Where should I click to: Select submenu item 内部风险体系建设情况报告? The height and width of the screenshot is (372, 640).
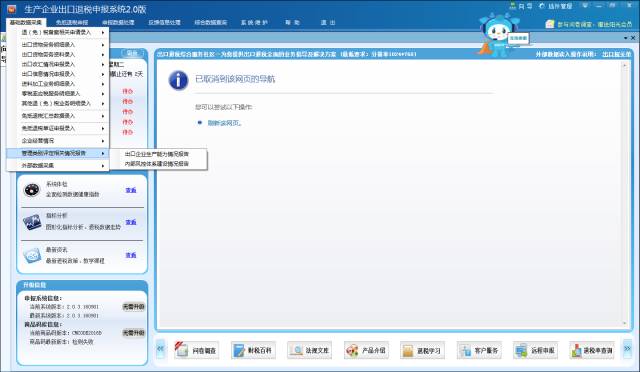point(157,164)
